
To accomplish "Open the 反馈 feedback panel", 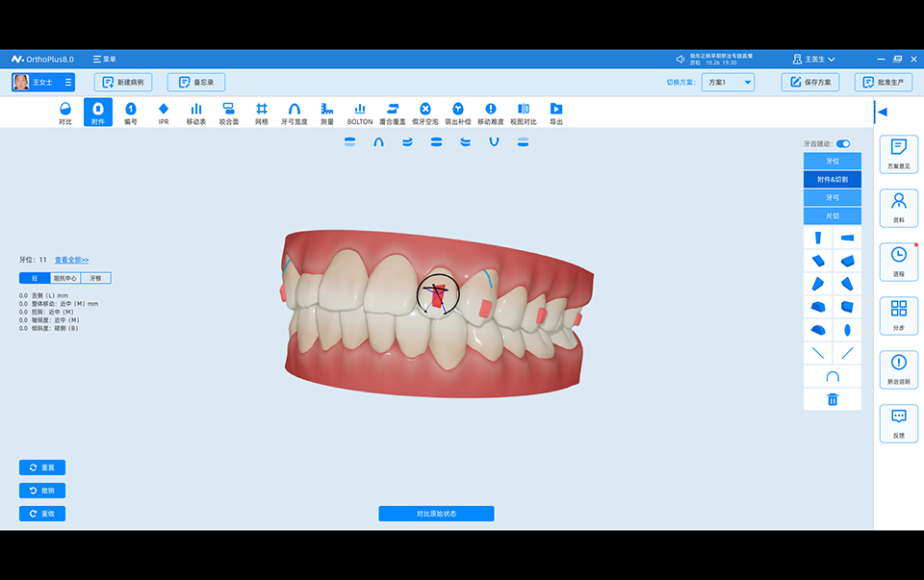I will tap(898, 423).
